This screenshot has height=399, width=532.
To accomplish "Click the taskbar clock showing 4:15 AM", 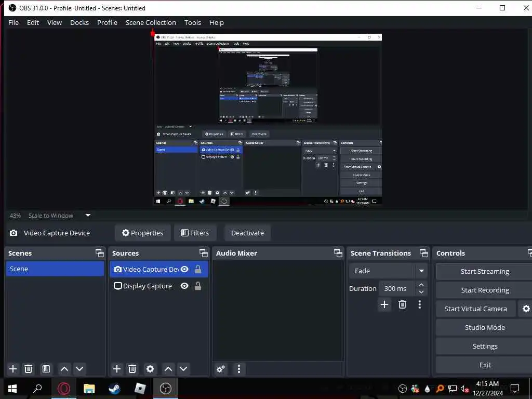I will (487, 389).
